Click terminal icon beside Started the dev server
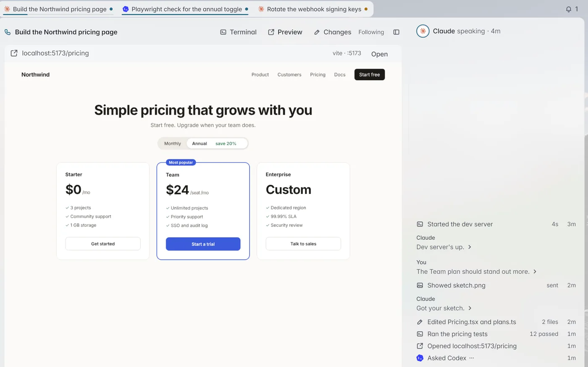This screenshot has width=588, height=367. 420,224
